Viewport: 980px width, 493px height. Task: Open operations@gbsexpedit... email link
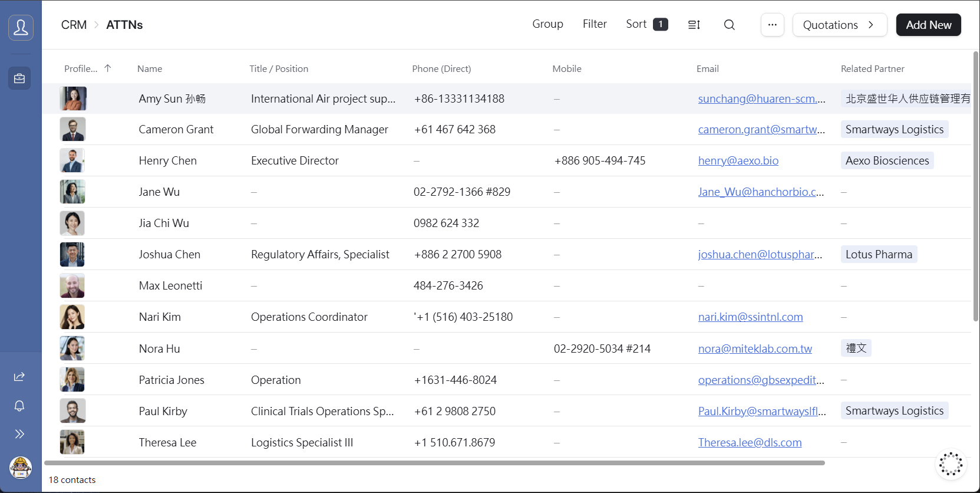761,380
